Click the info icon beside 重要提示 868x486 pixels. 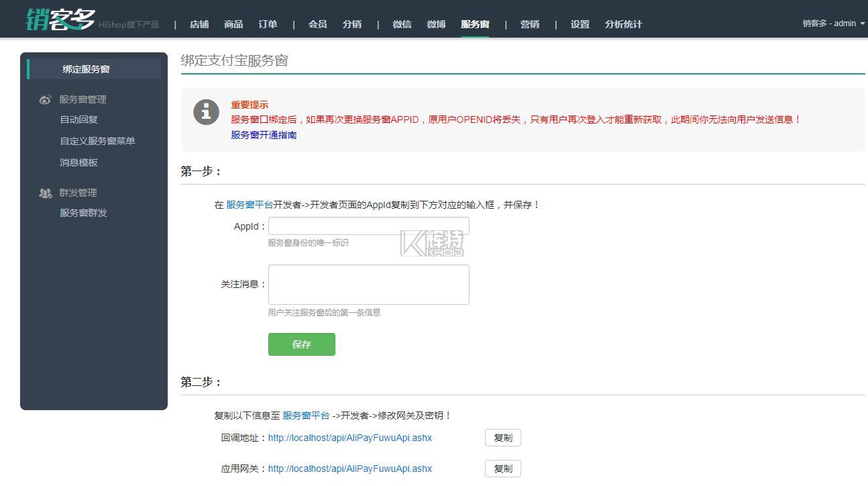(207, 111)
